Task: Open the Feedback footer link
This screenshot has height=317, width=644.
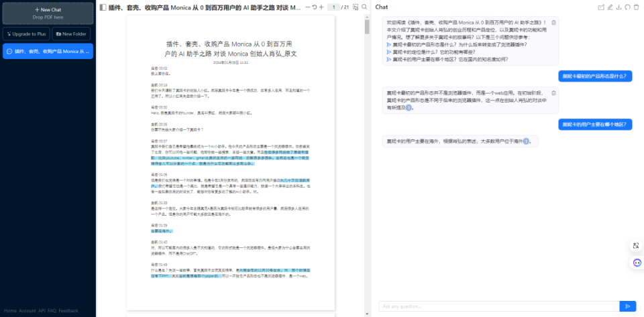Action: tap(68, 311)
